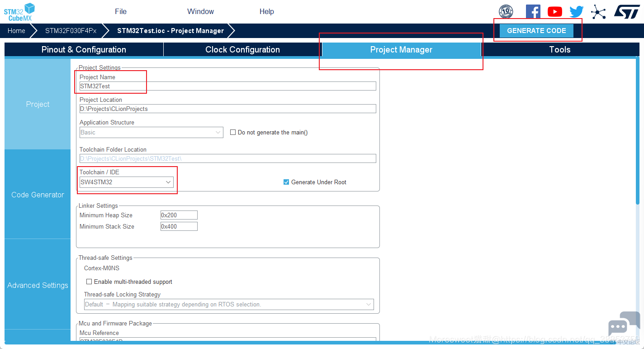This screenshot has height=349, width=644.
Task: Open the ST Facebook page icon
Action: [533, 12]
